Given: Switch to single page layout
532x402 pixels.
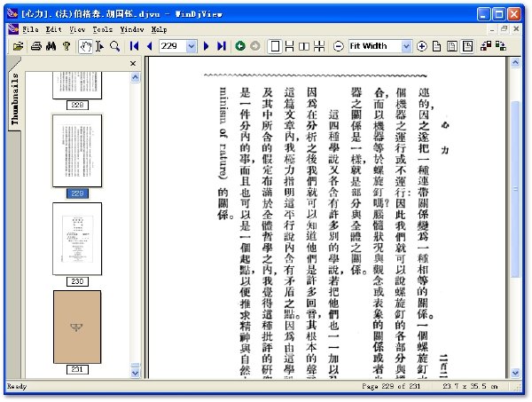Looking at the screenshot, I should tap(275, 46).
